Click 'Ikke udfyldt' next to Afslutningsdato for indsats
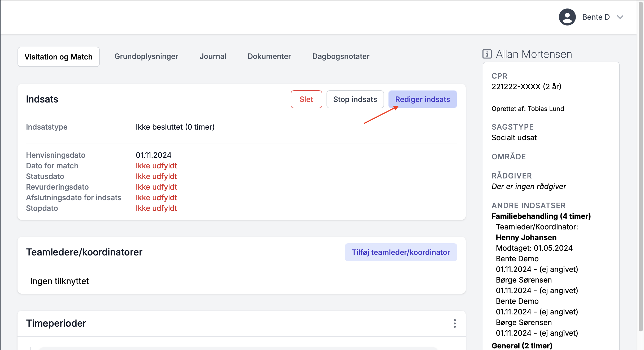 (x=156, y=198)
